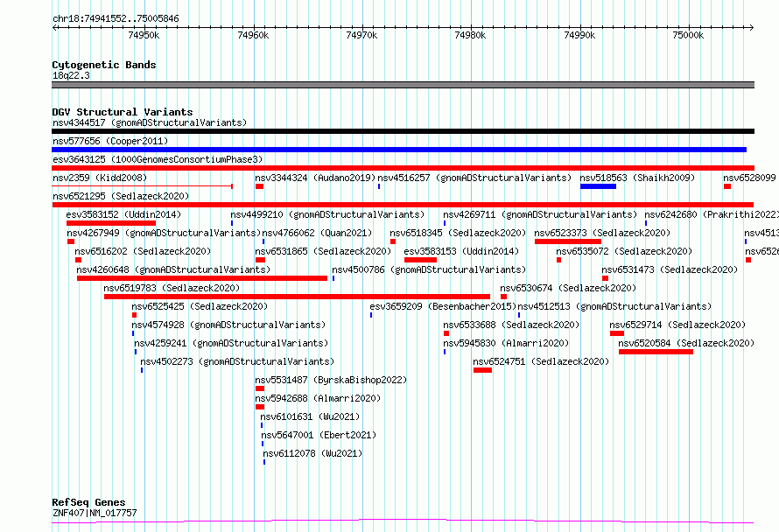
Task: Open nsv6533688 (Sedlazeck2020) label
Action: (511, 325)
